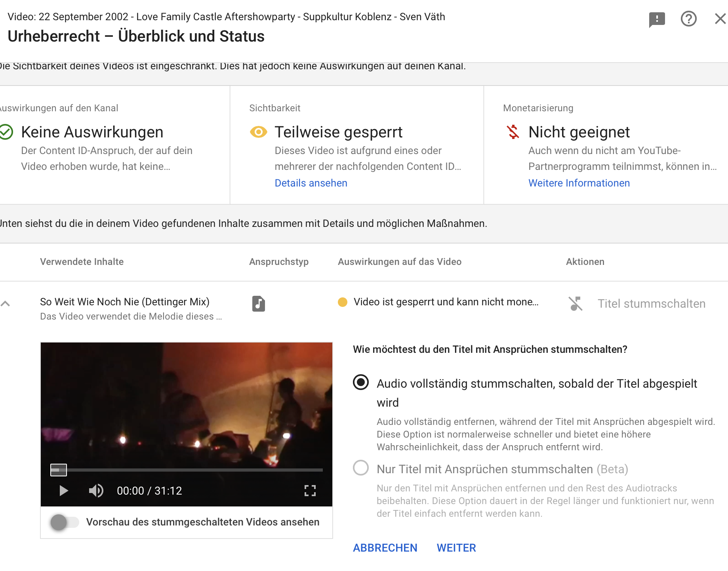Play the video preview

(63, 491)
